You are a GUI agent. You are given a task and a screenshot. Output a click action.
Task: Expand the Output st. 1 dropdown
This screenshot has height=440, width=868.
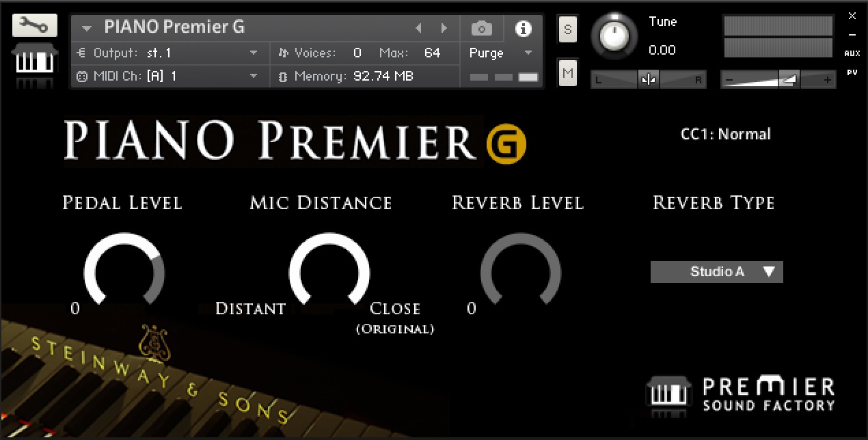[254, 53]
